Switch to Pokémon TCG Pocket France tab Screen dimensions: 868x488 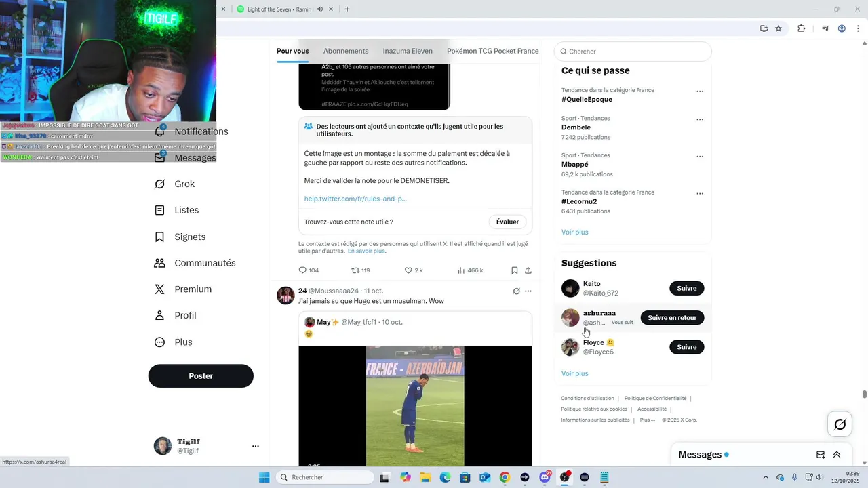point(493,51)
